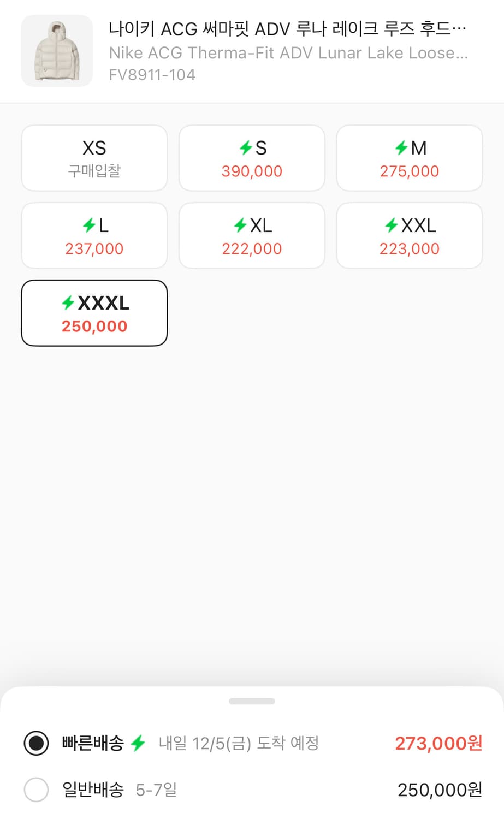Click the lightning icon on size S
Viewport: 504px width, 819px height.
[246, 147]
